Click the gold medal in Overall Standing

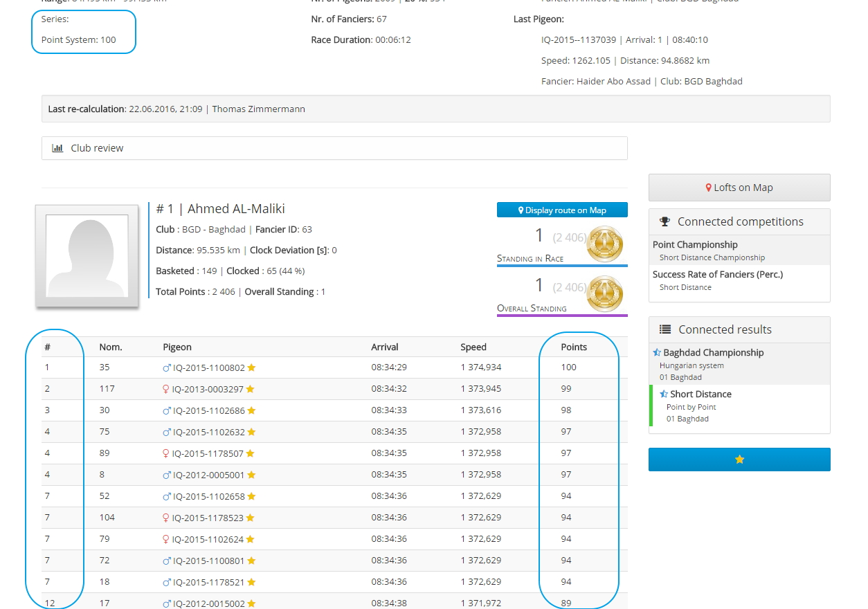604,293
